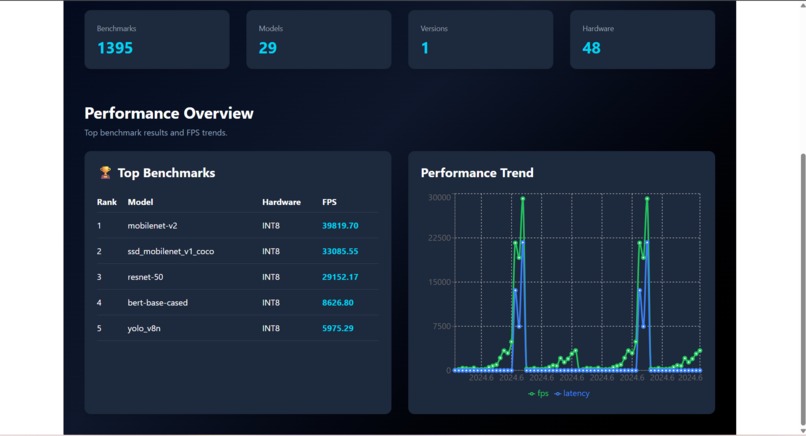
Task: Click the Top Benchmarks title text
Action: point(166,173)
